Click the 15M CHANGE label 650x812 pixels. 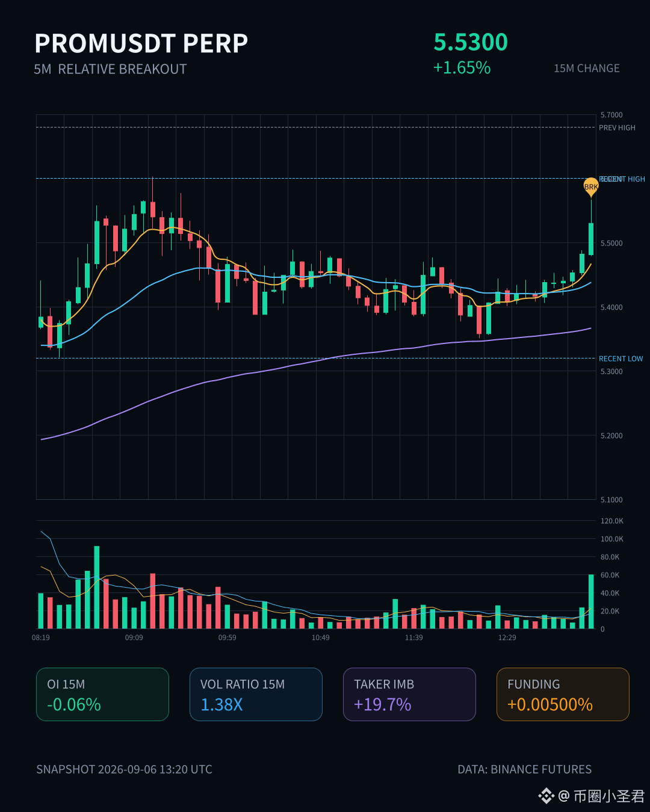(x=587, y=69)
